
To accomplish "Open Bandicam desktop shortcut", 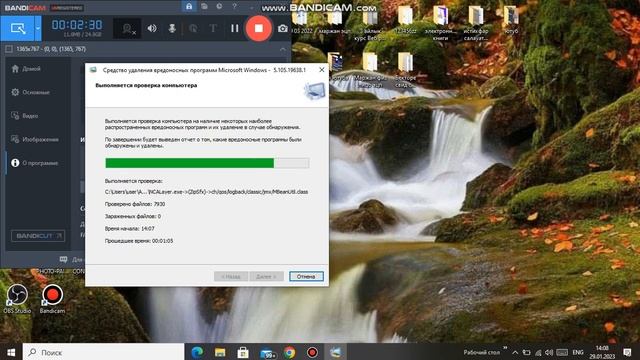I will [52, 298].
